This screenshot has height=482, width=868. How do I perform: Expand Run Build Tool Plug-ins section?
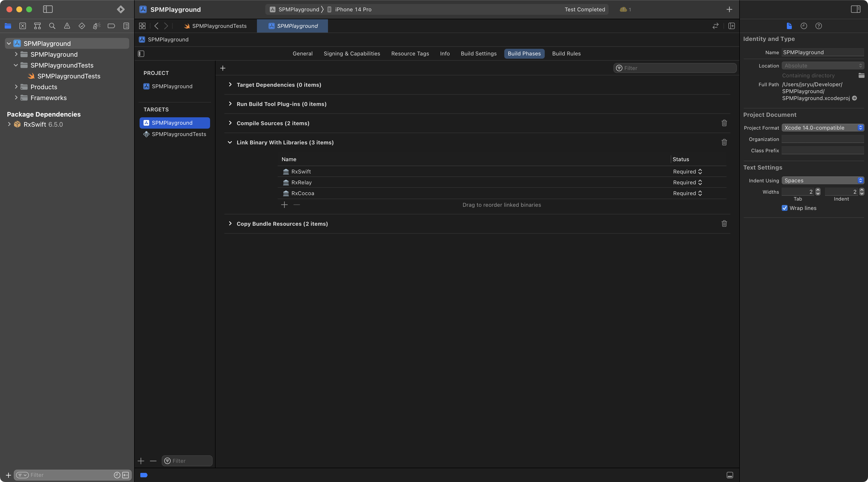(x=230, y=104)
